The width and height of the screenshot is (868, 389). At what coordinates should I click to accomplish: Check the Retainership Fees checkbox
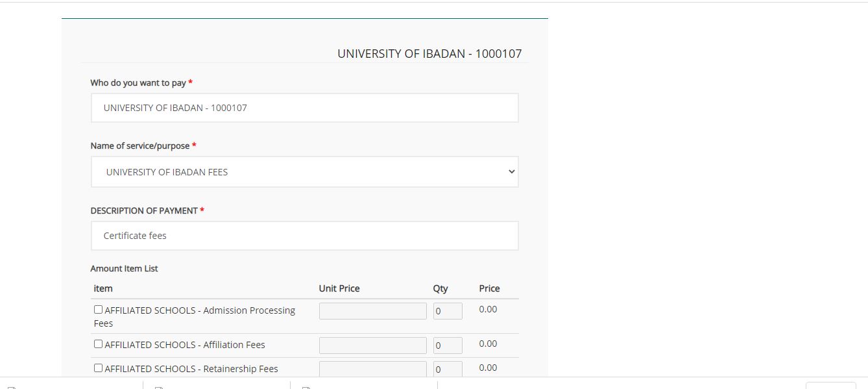[98, 368]
